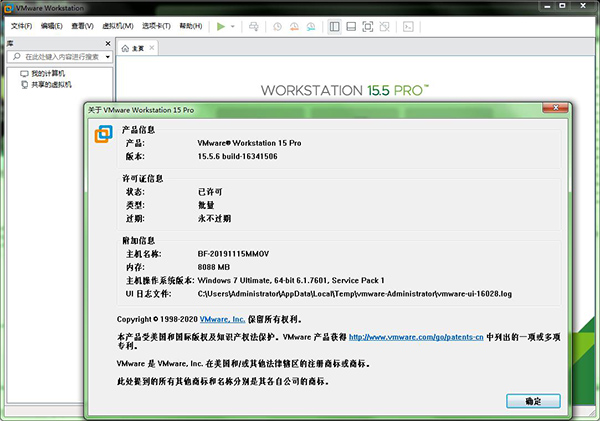Viewport: 600px width, 421px height.
Task: Click the UI log file path text
Action: click(355, 294)
